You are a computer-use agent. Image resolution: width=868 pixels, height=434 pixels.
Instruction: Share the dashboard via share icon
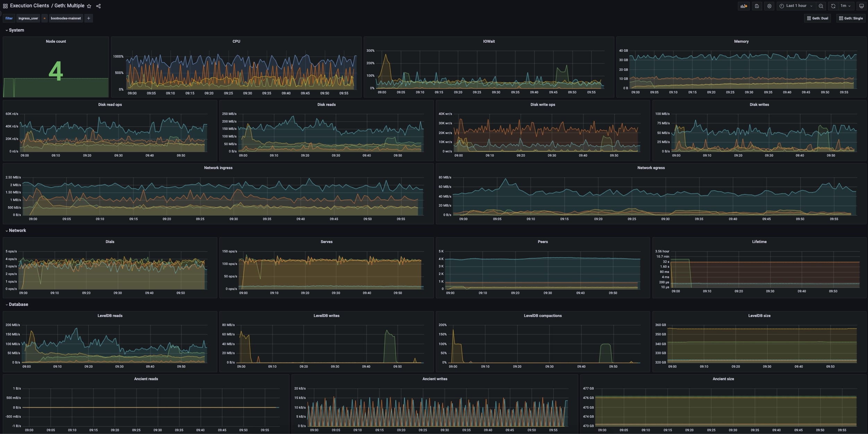pos(98,6)
